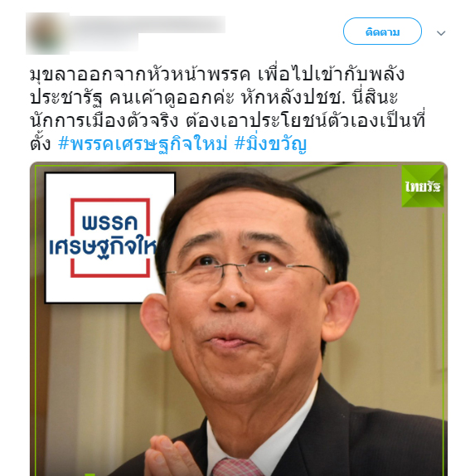
Task: Click the tweet line beginning ประชารัฐ คนเค้าดูออกค่ะ
Action: pyautogui.click(x=214, y=98)
